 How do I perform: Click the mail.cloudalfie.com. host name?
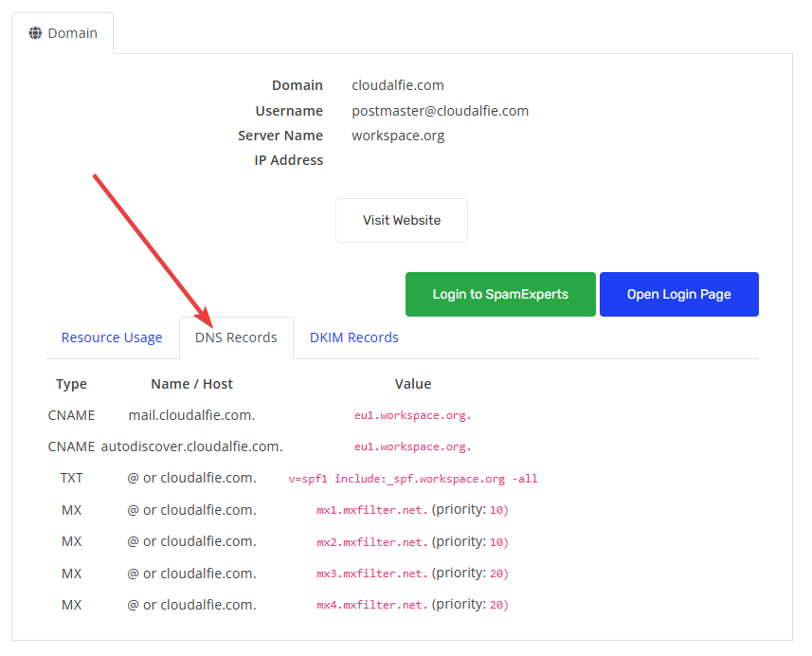coord(191,415)
